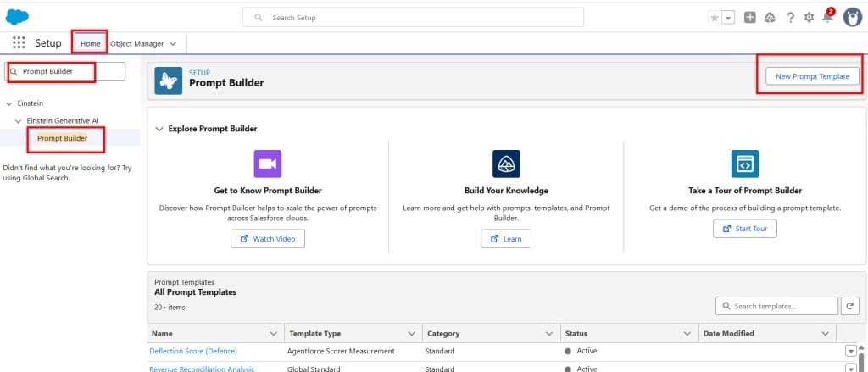Image resolution: width=868 pixels, height=372 pixels.
Task: Click the Search templates field
Action: [776, 306]
